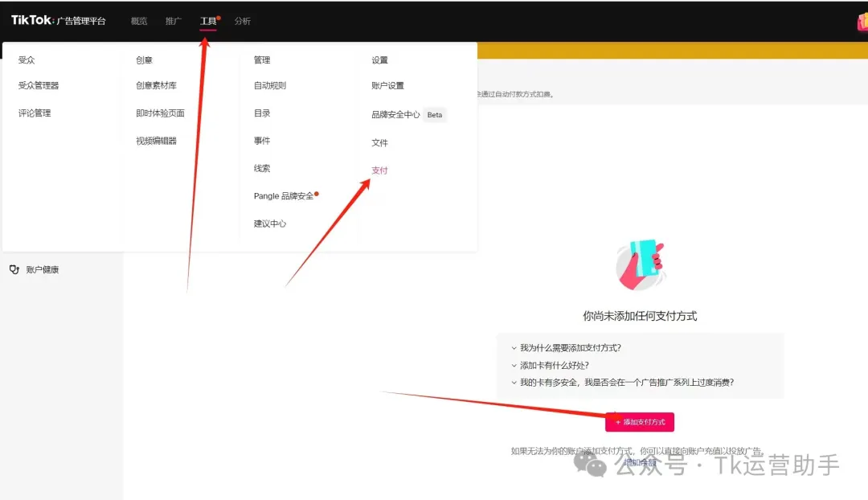Expand 我为什么需要添加支付方式 question
This screenshot has width=868, height=500.
point(570,348)
